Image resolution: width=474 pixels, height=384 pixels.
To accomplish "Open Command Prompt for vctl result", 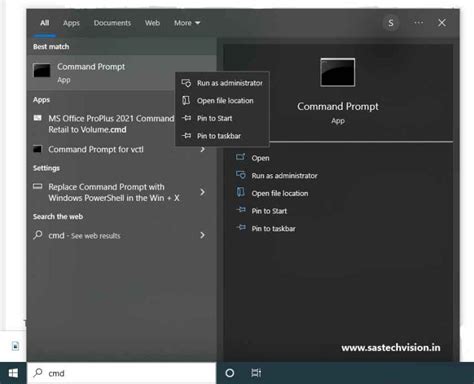I will [x=96, y=149].
